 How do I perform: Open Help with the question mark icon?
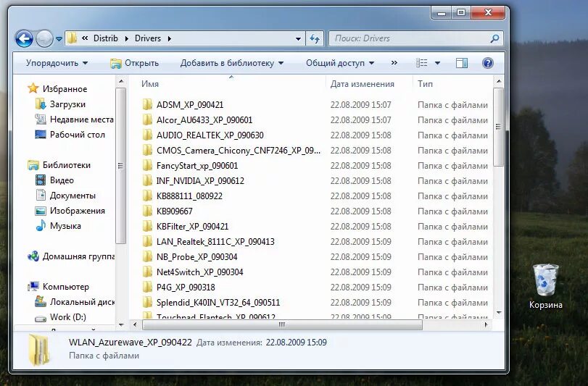[487, 63]
